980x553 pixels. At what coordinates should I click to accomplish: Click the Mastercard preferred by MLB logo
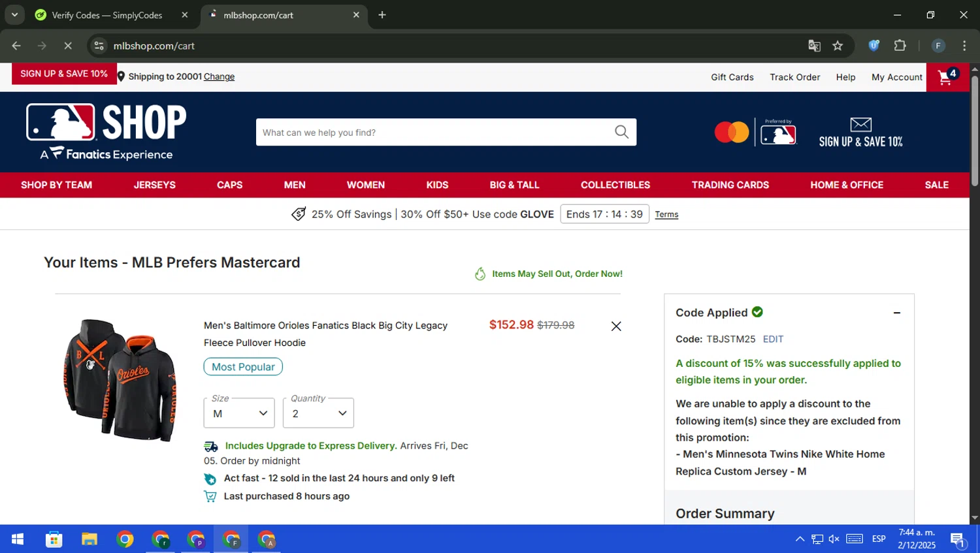pyautogui.click(x=755, y=132)
